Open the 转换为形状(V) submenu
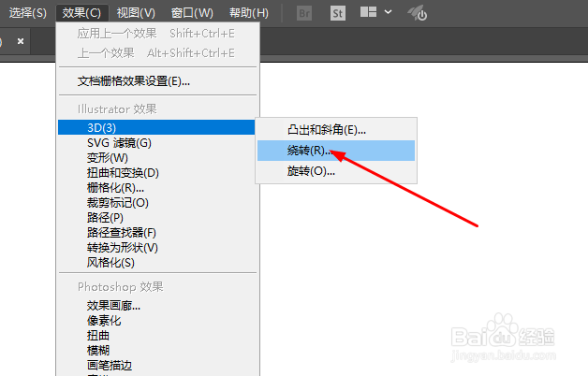 click(x=156, y=248)
